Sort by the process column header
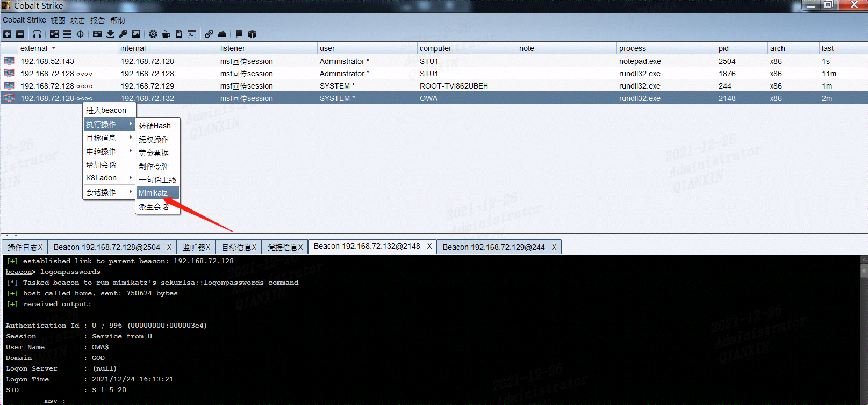The height and width of the screenshot is (405, 868). pos(666,48)
